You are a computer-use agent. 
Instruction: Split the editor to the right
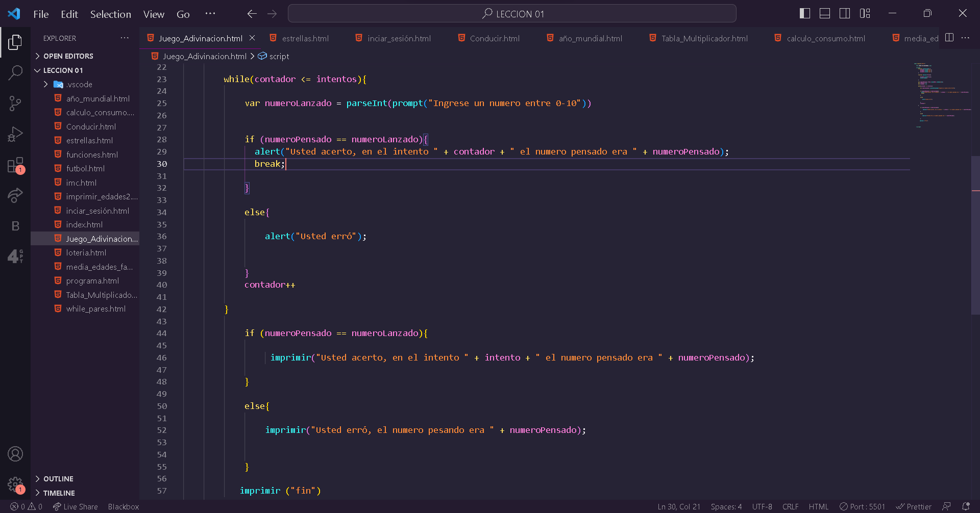[949, 38]
